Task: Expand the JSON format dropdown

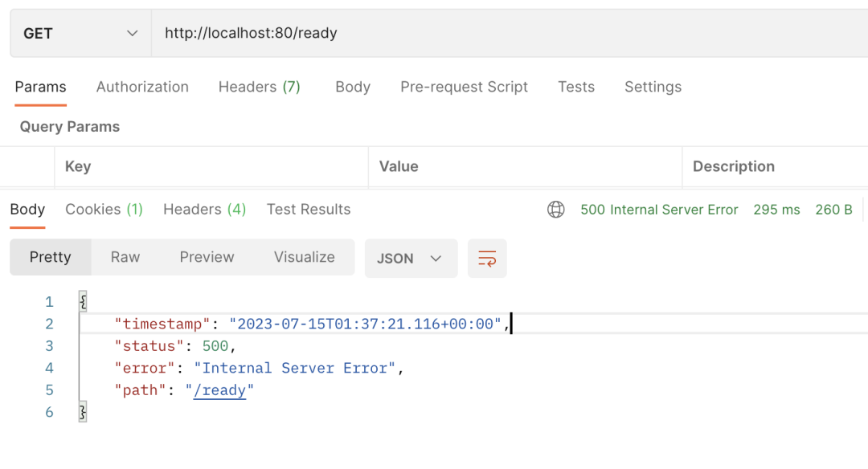Action: coord(411,259)
